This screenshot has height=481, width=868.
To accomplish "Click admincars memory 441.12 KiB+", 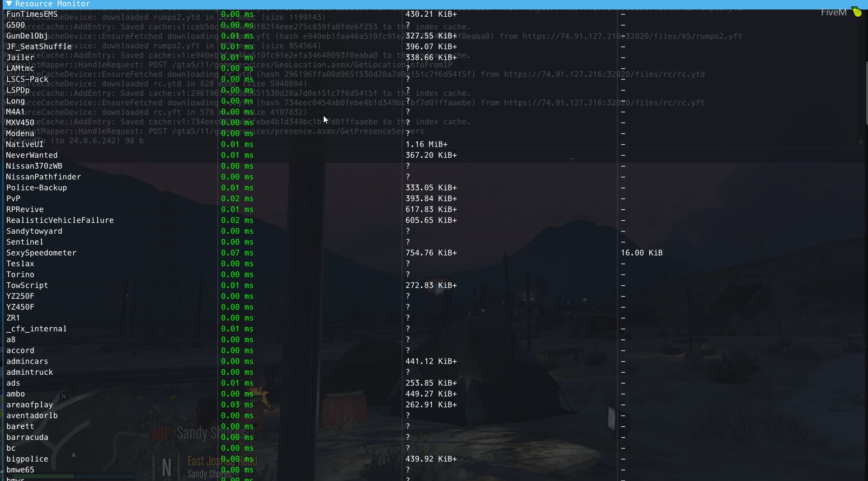I will click(x=431, y=361).
